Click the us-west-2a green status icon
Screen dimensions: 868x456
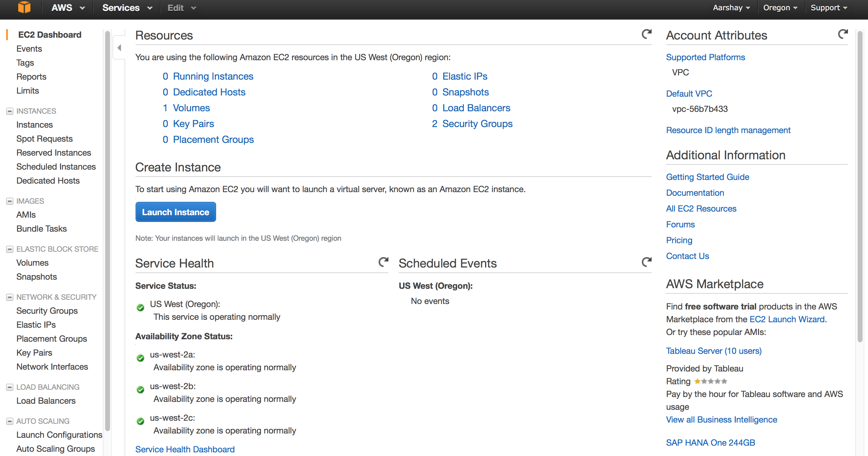coord(140,358)
